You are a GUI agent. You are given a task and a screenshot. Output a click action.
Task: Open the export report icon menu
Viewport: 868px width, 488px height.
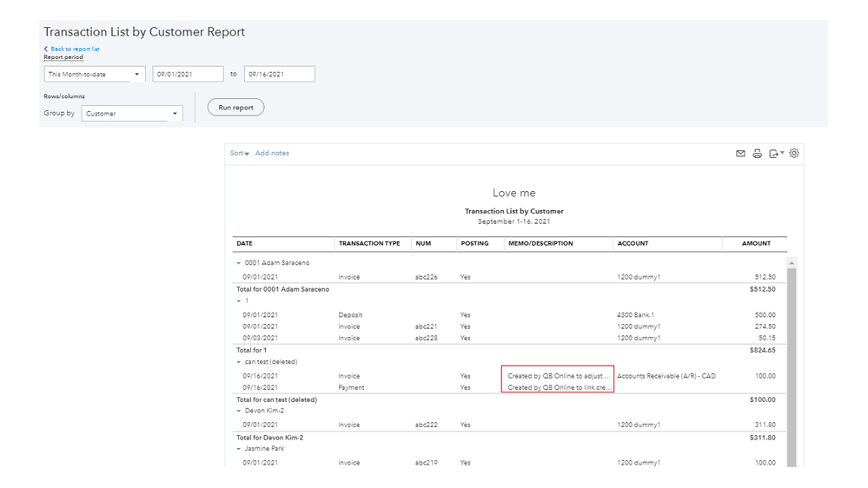click(x=776, y=154)
